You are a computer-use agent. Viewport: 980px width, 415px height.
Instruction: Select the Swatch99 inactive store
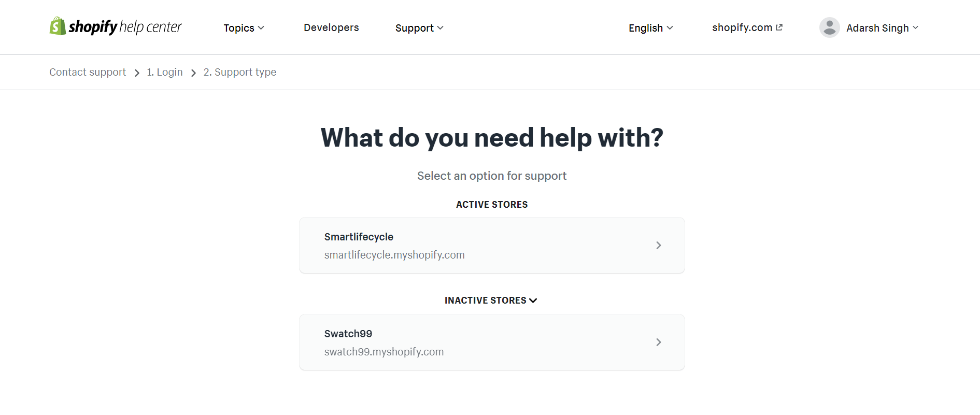pyautogui.click(x=492, y=342)
